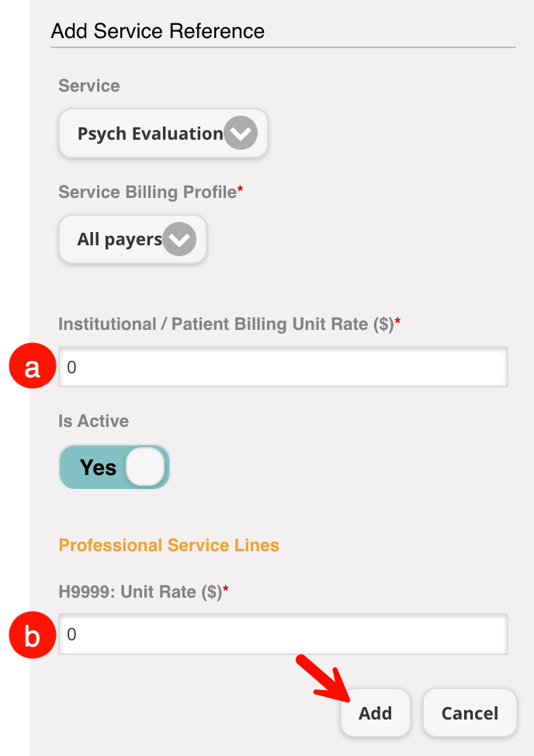Screen dimensions: 534x756
Task: Open the All payers billing profile dropdown
Action: (132, 239)
